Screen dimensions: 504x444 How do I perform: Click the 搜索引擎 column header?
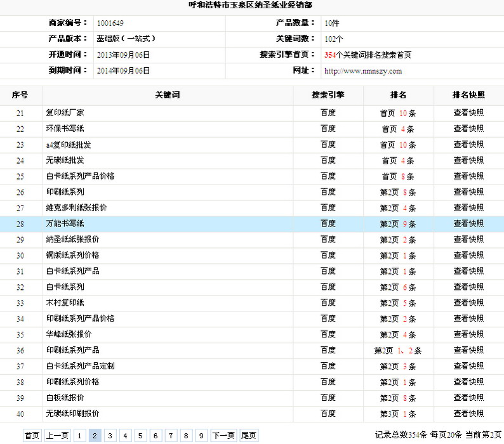coord(328,95)
